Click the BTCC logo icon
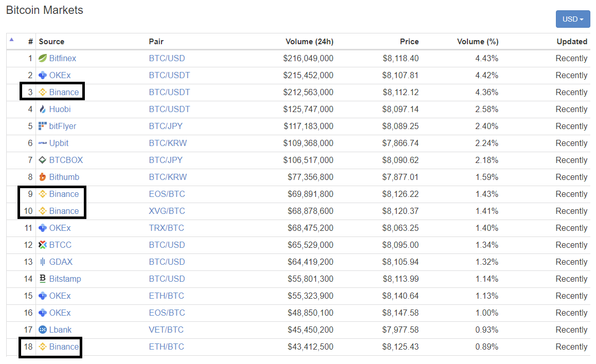This screenshot has height=364, width=596. coord(43,245)
